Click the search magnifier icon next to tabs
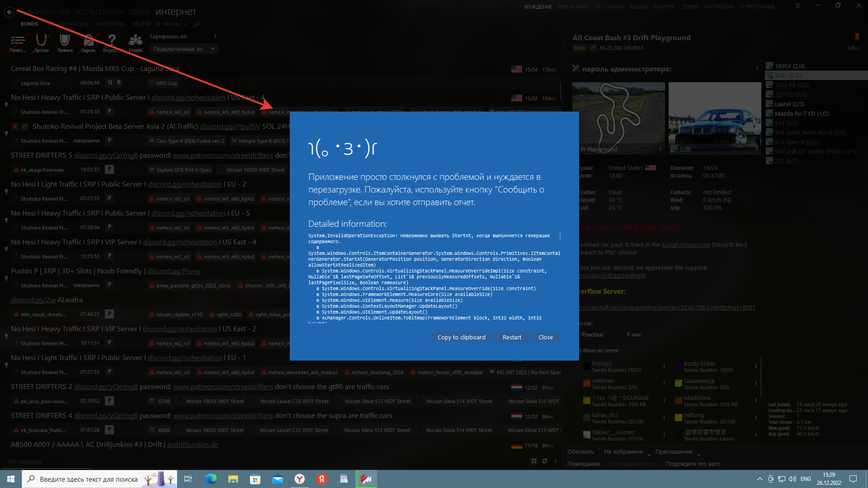The width and height of the screenshot is (868, 488). [197, 24]
